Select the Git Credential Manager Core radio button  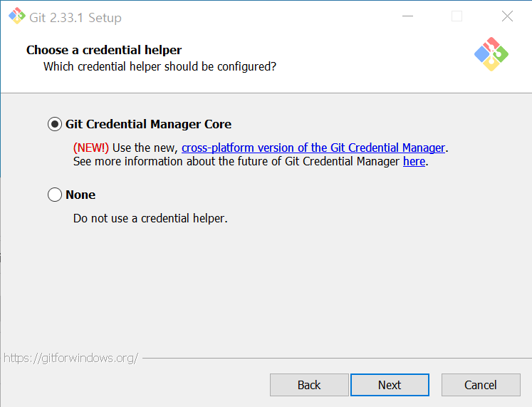[55, 124]
